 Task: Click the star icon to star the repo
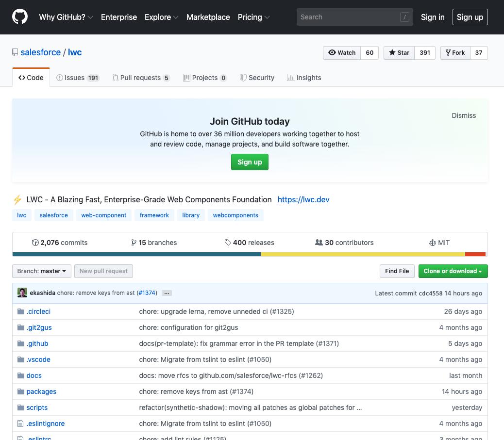(x=393, y=52)
